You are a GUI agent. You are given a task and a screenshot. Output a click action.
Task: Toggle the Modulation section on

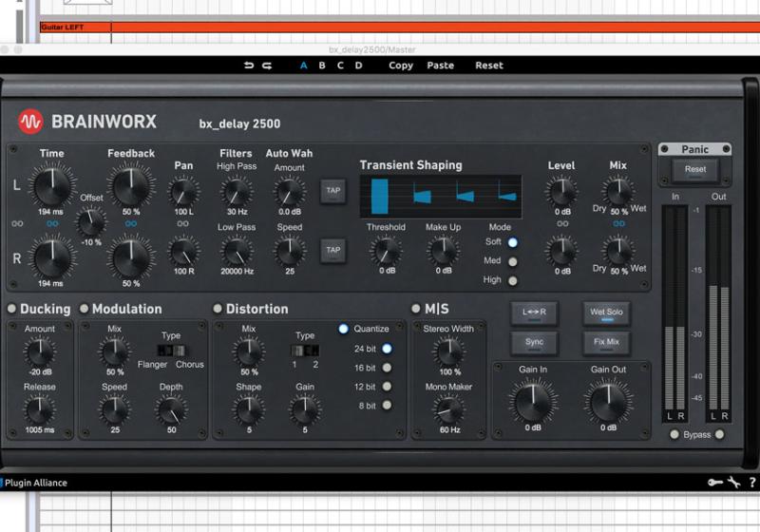84,309
